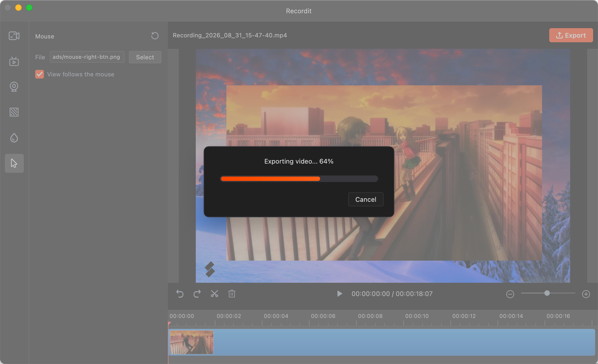The width and height of the screenshot is (598, 364).
Task: Cancel the video export
Action: coord(366,199)
